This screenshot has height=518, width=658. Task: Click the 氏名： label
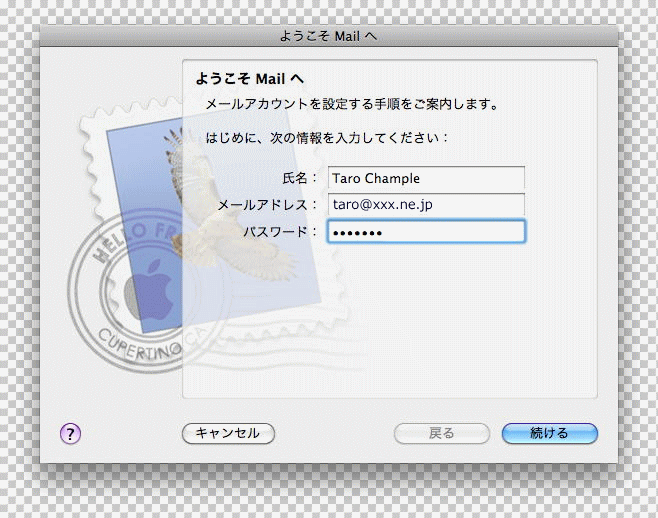click(300, 178)
